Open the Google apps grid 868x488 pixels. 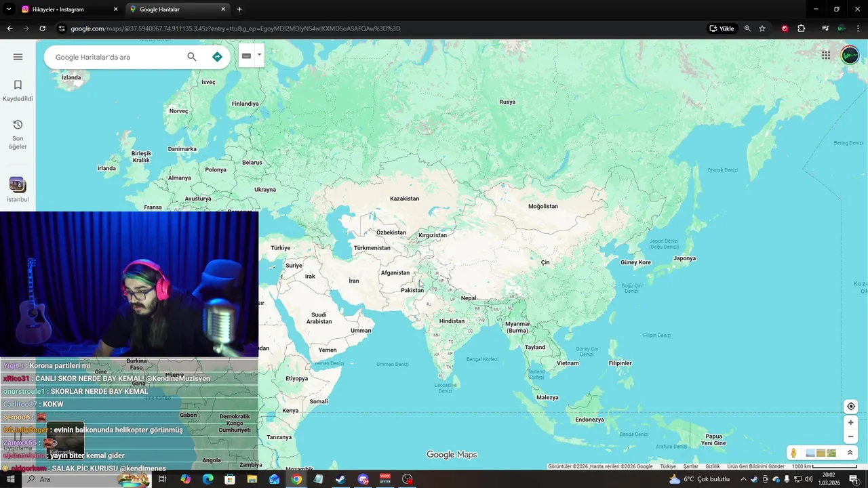coord(826,56)
